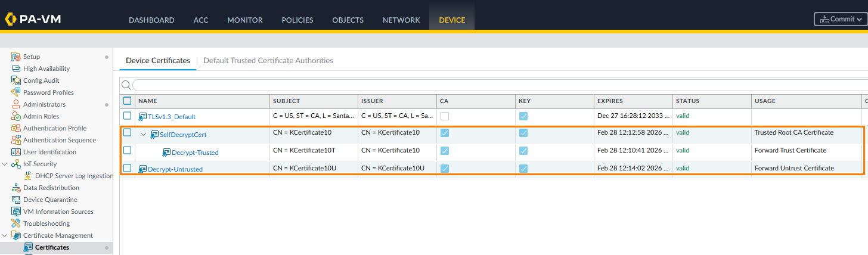868x255 pixels.
Task: Click the Authentication Sequence icon
Action: tap(17, 140)
